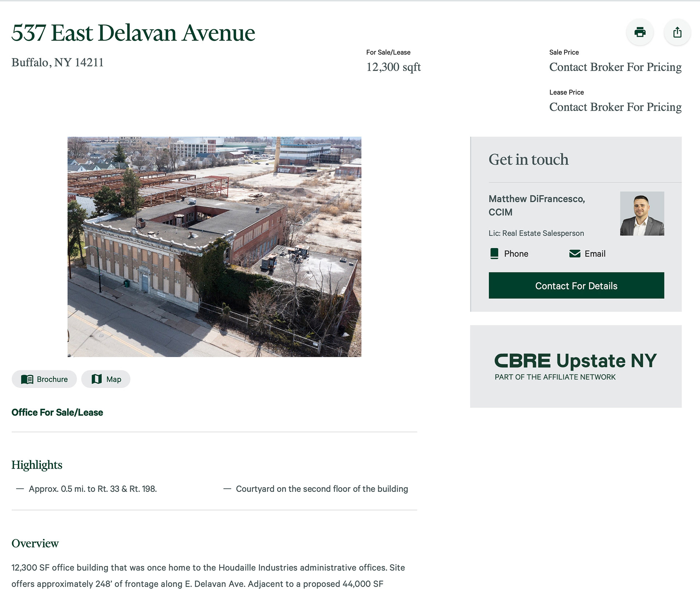700x595 pixels.
Task: Click Matthew DiFrancesco's profile photo
Action: [642, 214]
